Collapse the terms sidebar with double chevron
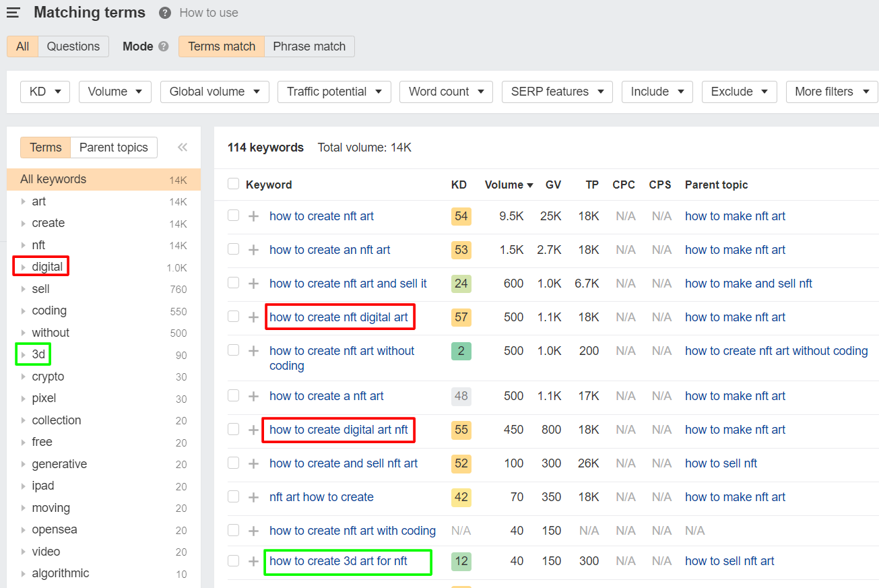Screen dimensions: 879x588 point(182,148)
